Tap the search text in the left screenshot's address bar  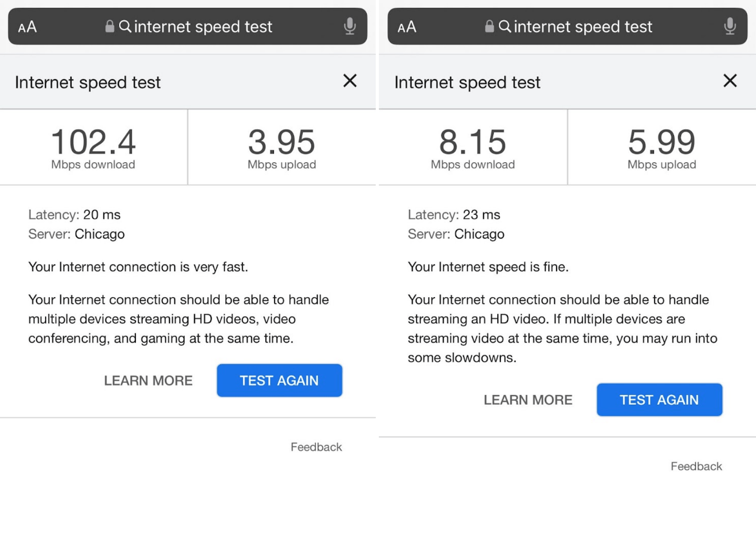203,27
